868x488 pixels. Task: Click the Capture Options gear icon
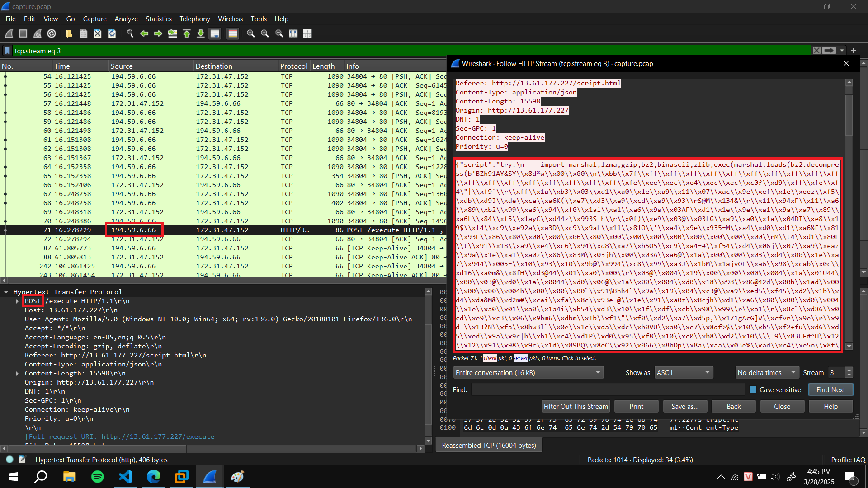pyautogui.click(x=51, y=33)
